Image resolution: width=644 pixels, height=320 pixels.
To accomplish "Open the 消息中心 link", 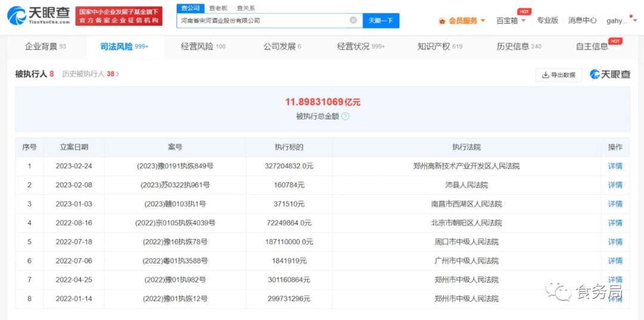I will click(583, 20).
